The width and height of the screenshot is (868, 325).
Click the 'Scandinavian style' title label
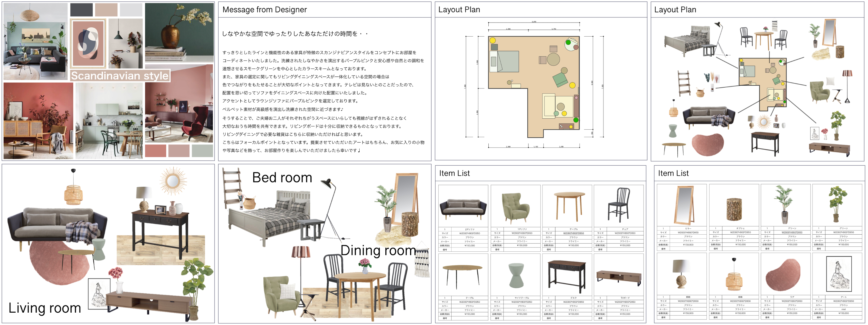119,76
